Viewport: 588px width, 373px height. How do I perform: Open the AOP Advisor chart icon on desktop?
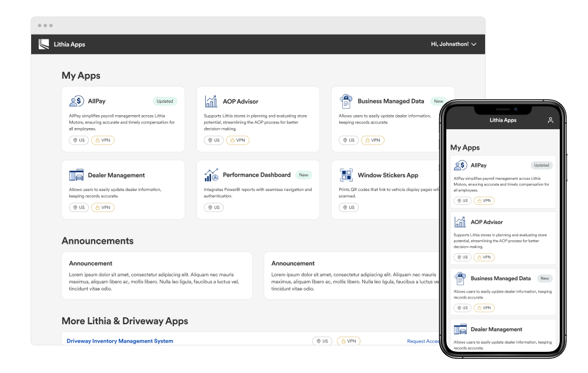211,101
